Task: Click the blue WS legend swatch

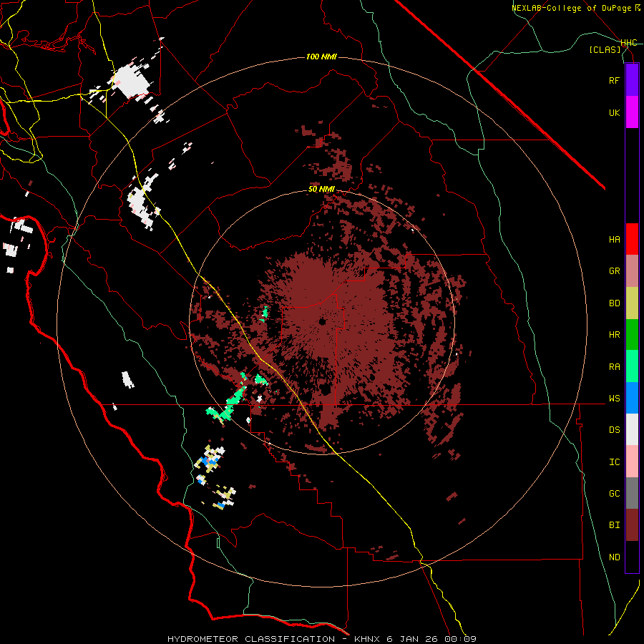Action: point(632,398)
